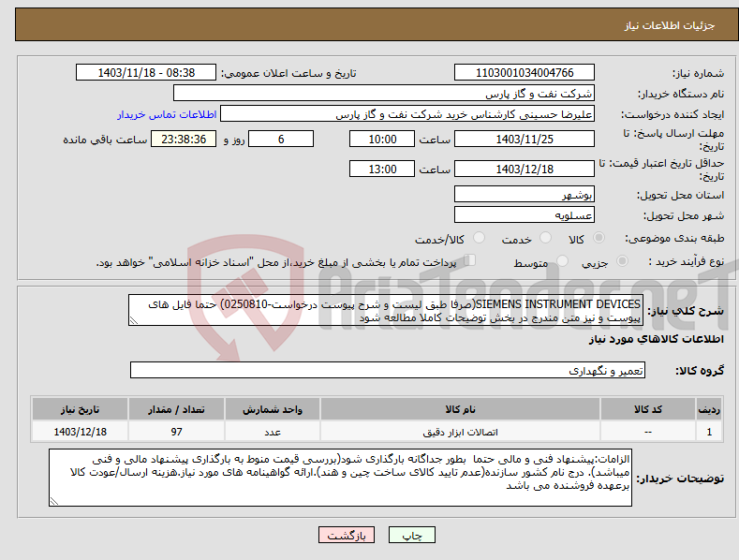Screen dimensions: 739x560
Task: Click delivery province field بوشهر
Action: pos(525,194)
